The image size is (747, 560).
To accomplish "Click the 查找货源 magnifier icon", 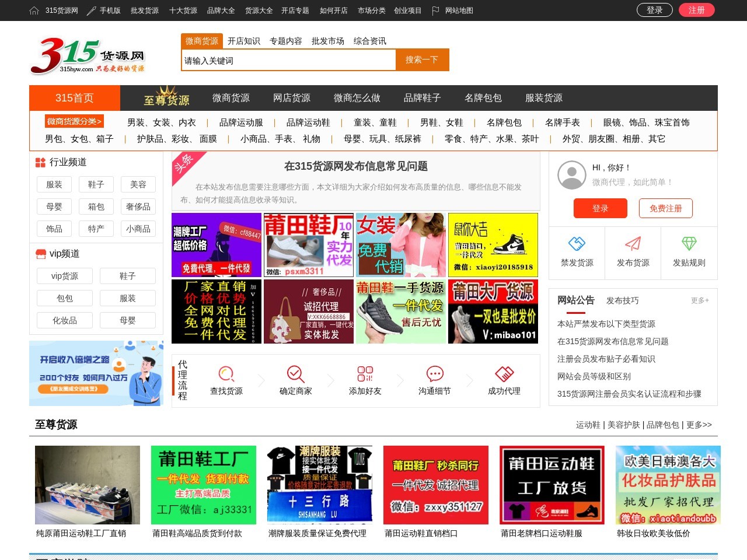I will (x=226, y=373).
